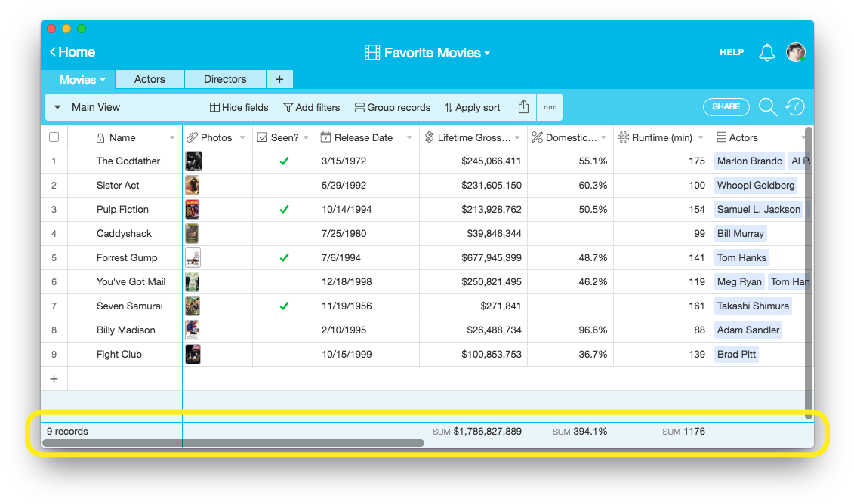Image resolution: width=854 pixels, height=504 pixels.
Task: Open the three-dots more options menu
Action: pos(550,107)
